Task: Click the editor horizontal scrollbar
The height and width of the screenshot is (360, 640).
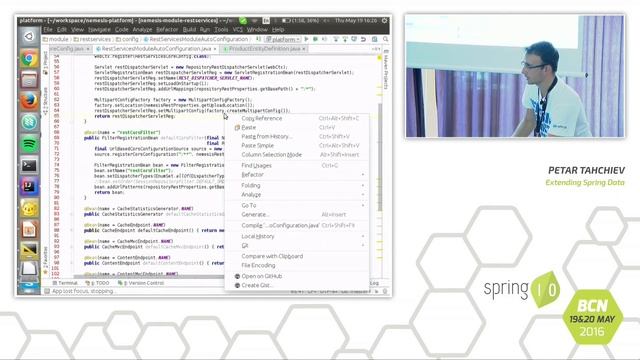Action: pos(149,277)
